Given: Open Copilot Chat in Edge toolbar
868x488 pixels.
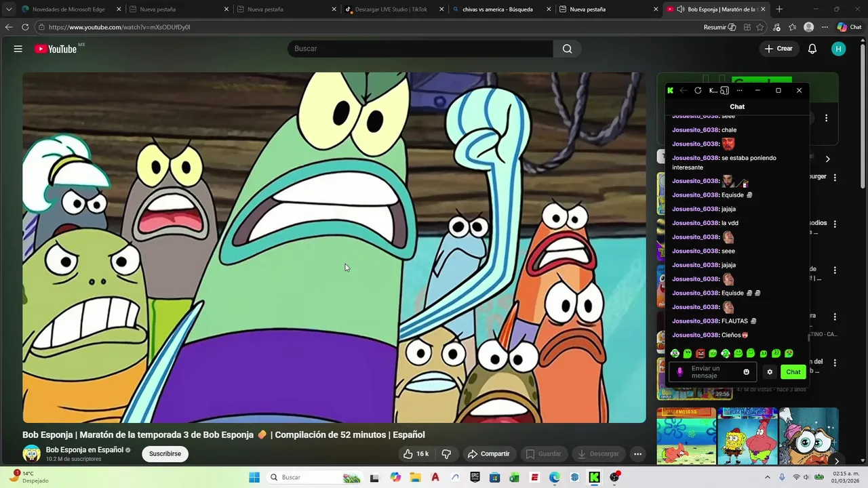Looking at the screenshot, I should point(849,27).
